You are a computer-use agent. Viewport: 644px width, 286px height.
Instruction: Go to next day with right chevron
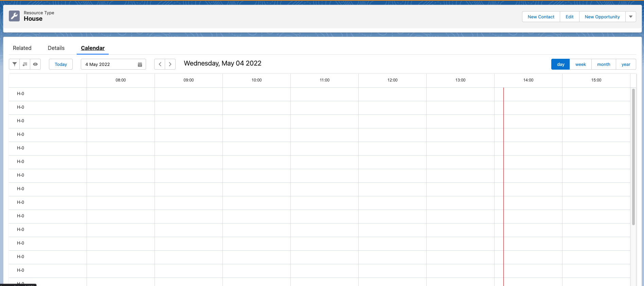pos(170,64)
